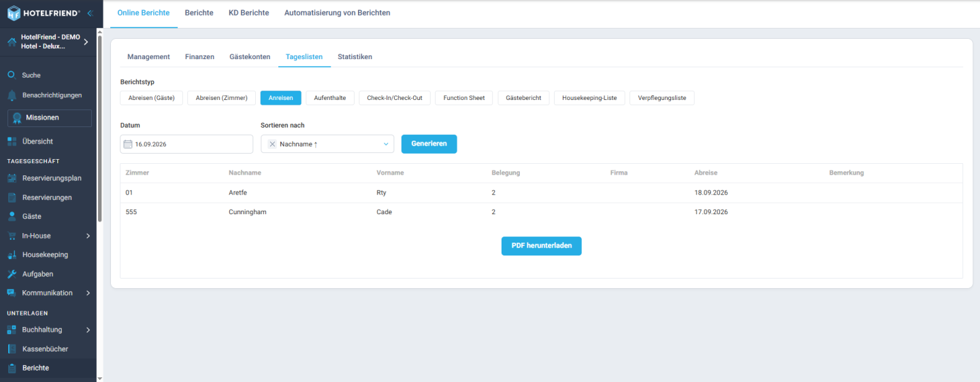
Task: Choose Verpflegungsliste report type
Action: tap(662, 98)
